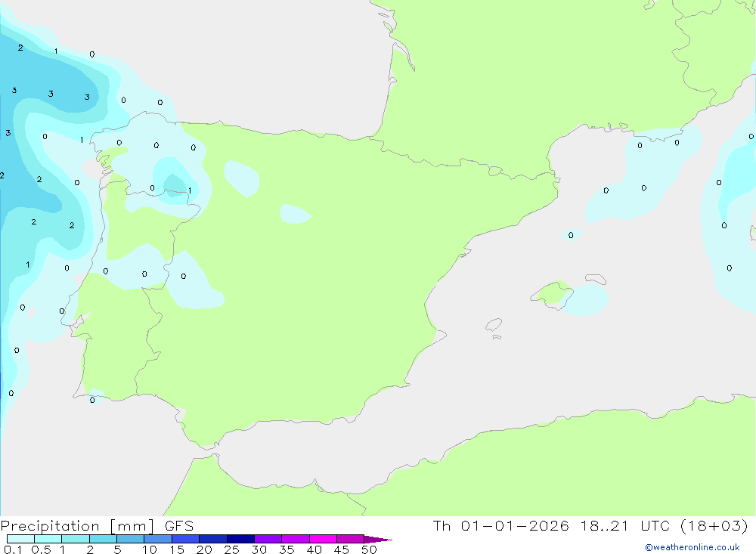The width and height of the screenshot is (756, 554).
Task: Click the 'GFS' model label
Action: (x=179, y=525)
